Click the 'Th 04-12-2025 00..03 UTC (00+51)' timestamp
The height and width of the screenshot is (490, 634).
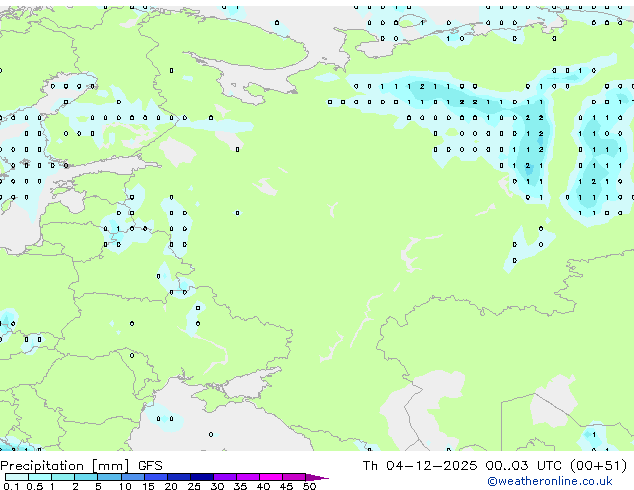point(495,466)
